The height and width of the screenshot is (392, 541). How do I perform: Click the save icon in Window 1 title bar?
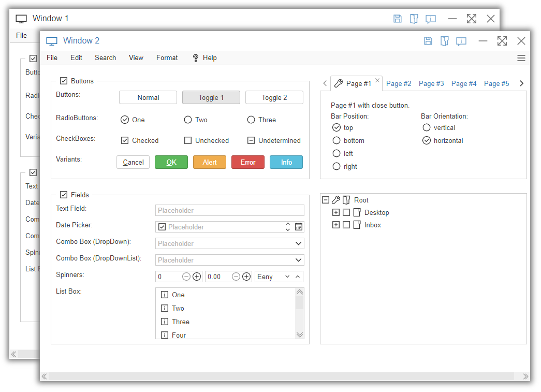(398, 19)
